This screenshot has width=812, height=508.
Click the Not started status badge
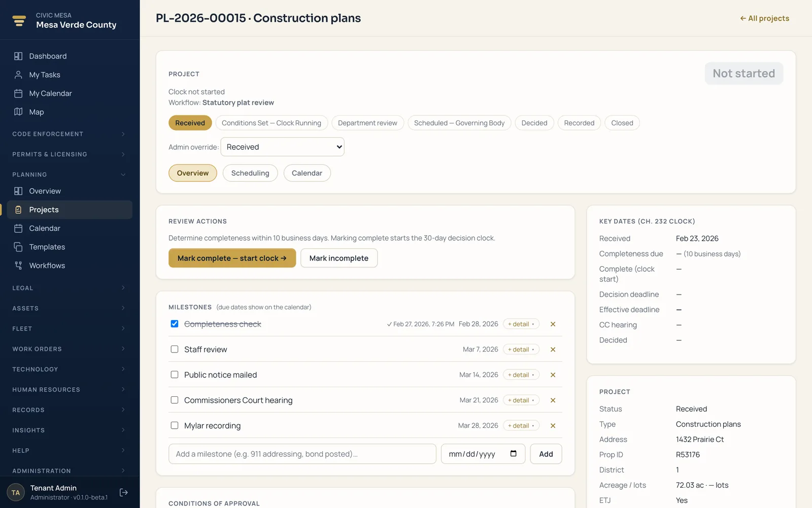point(744,74)
